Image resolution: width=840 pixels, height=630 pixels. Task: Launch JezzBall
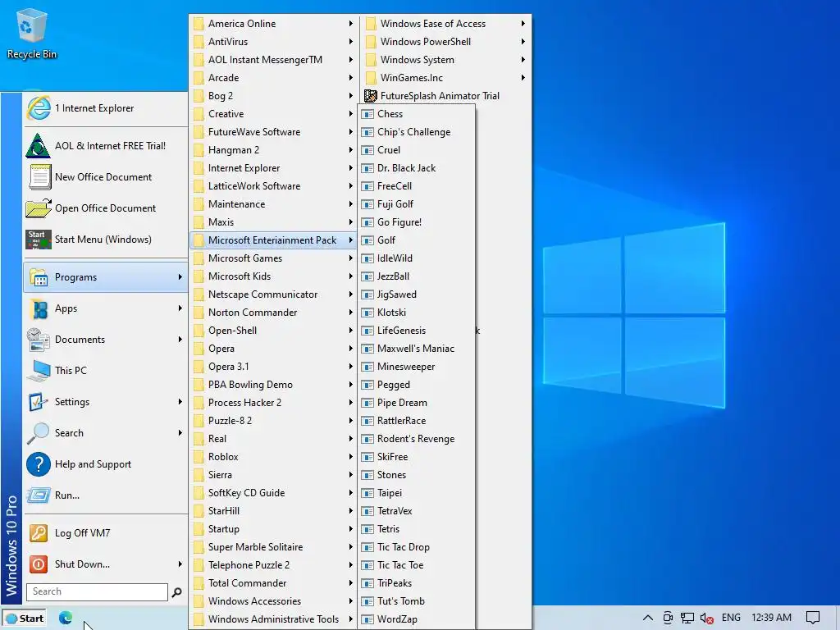[x=417, y=276]
